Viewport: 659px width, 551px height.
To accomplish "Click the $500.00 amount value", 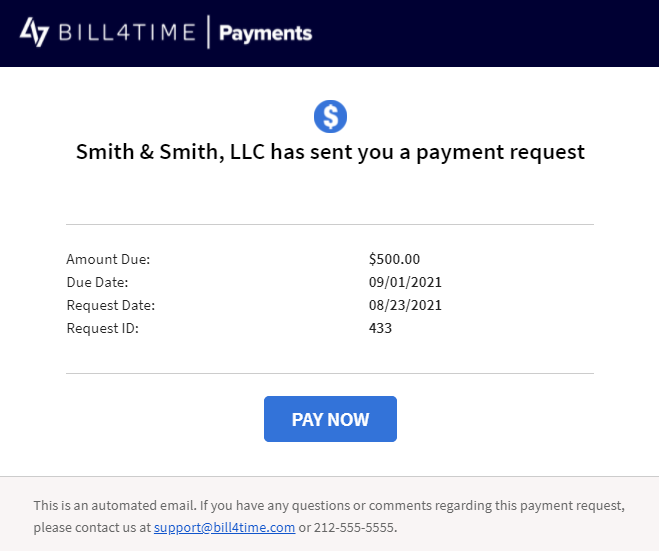I will pos(394,259).
